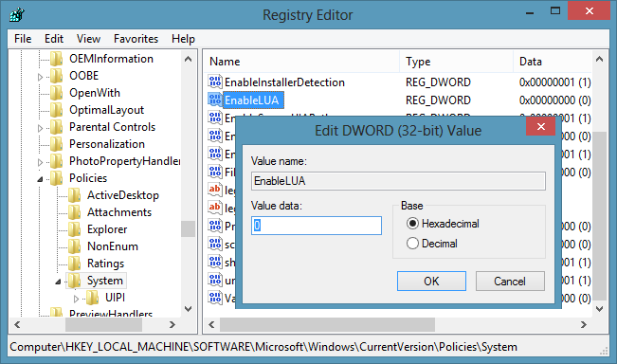This screenshot has width=617, height=364.
Task: Click the DWORD icon of the 'Va' row
Action: [215, 298]
